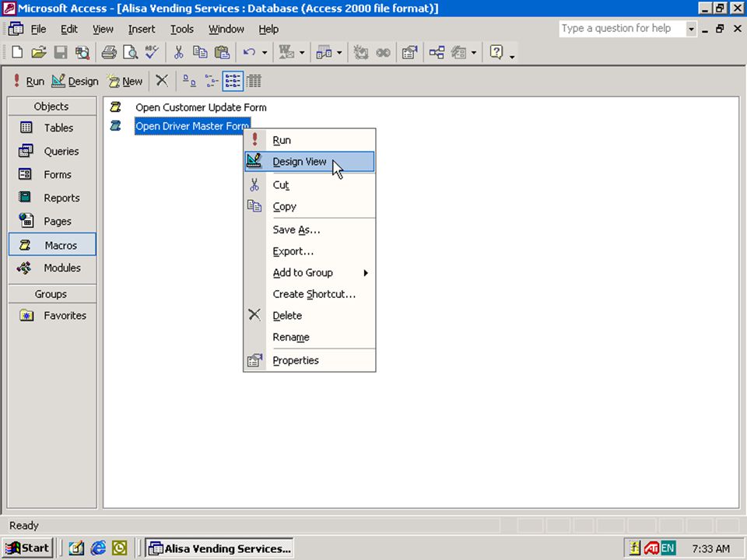Click the Print toolbar icon

tap(109, 52)
